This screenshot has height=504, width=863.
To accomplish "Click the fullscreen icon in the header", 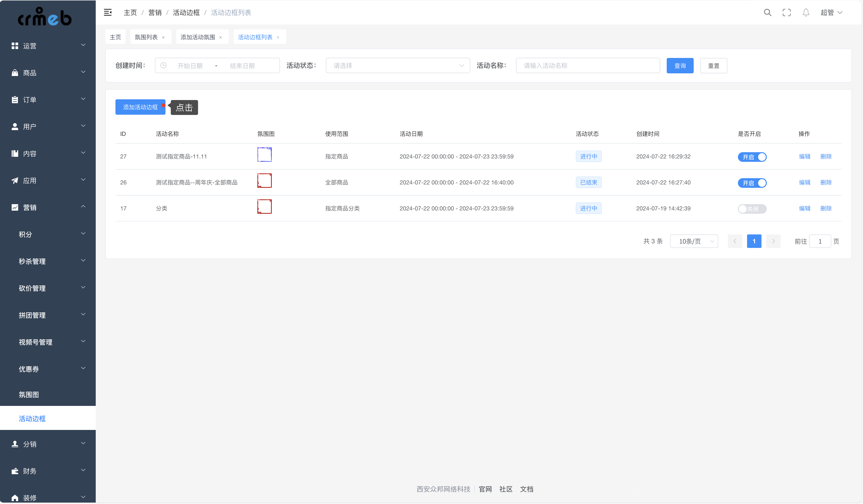I will tap(787, 12).
